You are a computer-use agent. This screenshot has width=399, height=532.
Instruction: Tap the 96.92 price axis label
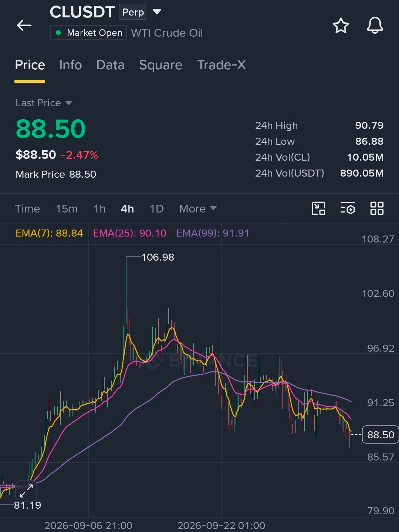(381, 348)
